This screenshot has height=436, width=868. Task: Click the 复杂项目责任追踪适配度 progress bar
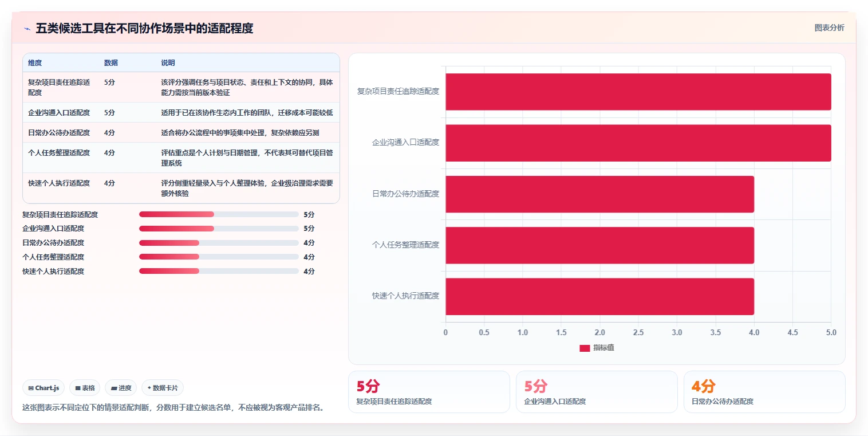219,214
